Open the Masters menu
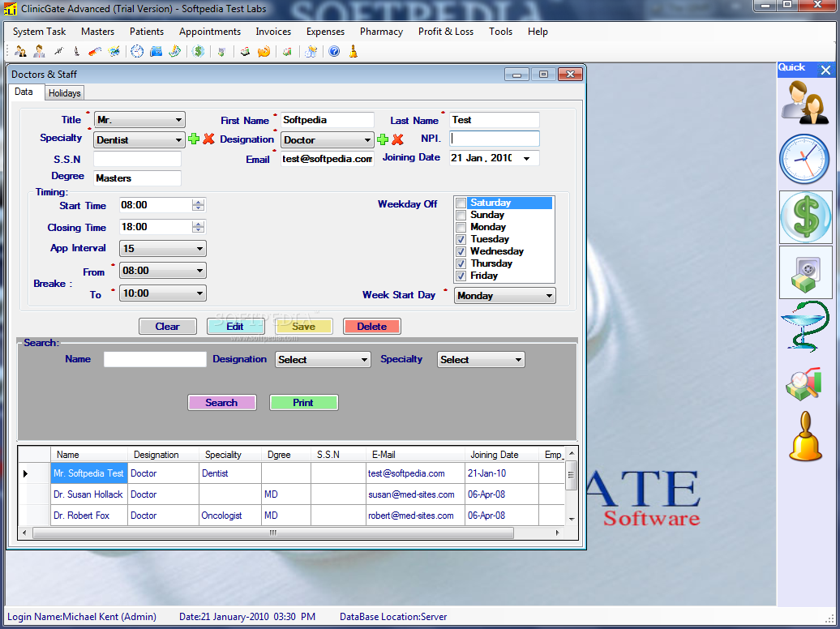The image size is (840, 629). [x=97, y=32]
